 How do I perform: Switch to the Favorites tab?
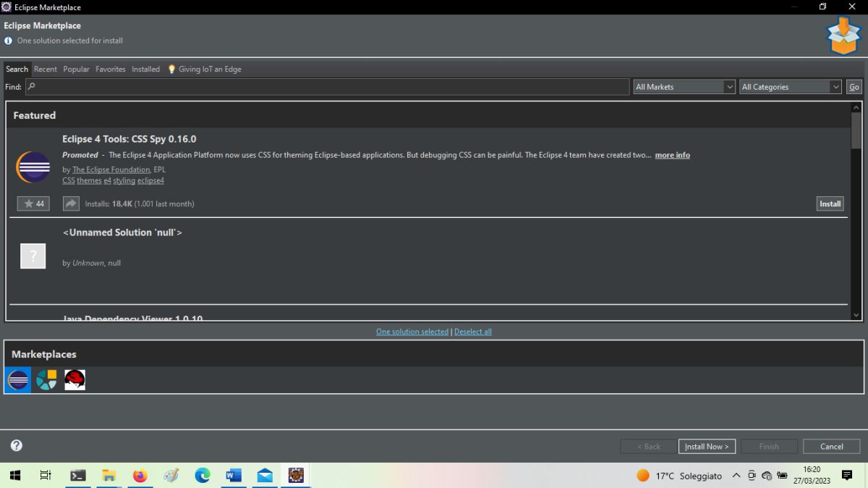point(110,69)
